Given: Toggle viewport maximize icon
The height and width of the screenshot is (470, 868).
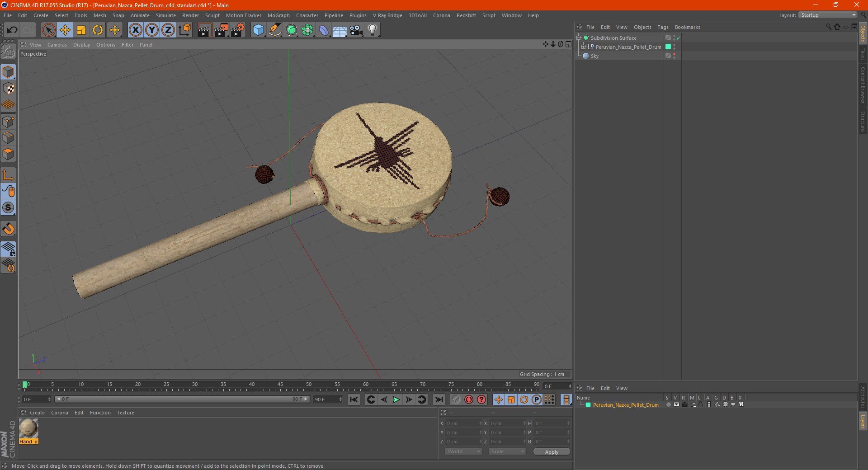Looking at the screenshot, I should pyautogui.click(x=569, y=44).
